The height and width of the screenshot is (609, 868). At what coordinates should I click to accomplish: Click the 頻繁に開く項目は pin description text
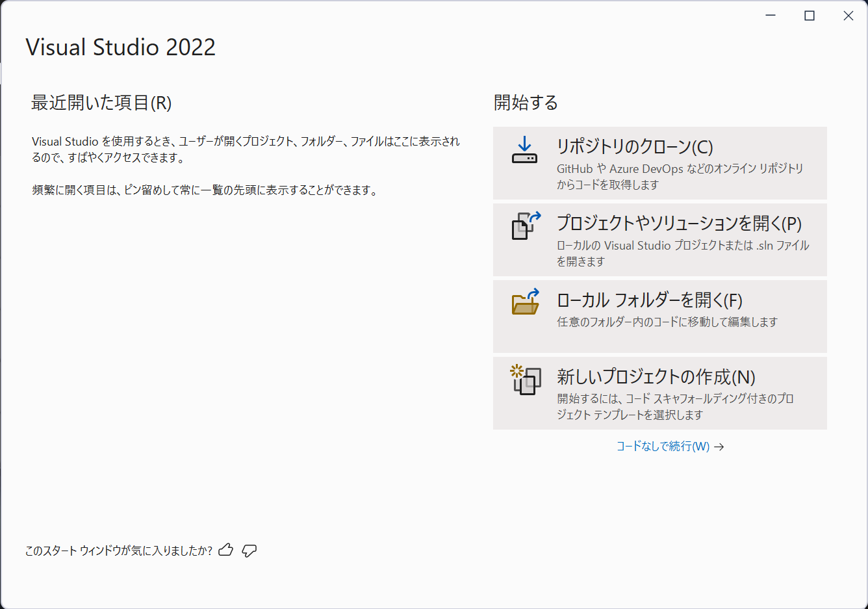point(205,190)
